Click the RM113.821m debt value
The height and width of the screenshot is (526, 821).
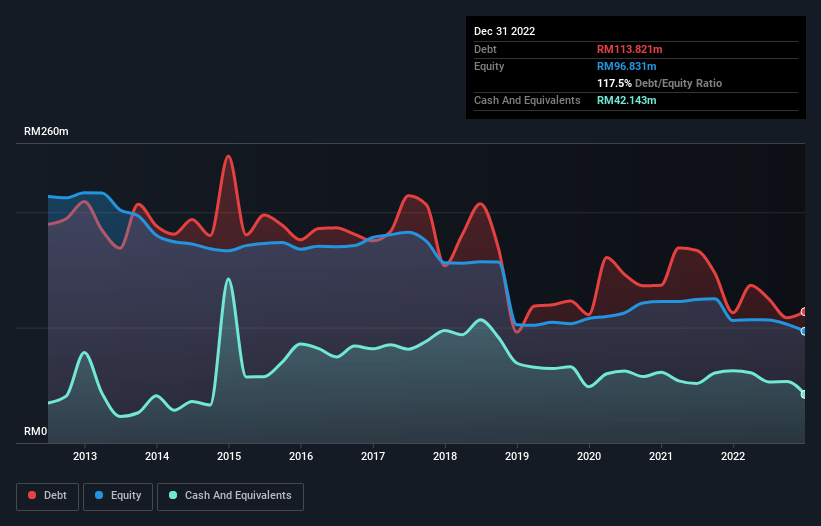(629, 49)
